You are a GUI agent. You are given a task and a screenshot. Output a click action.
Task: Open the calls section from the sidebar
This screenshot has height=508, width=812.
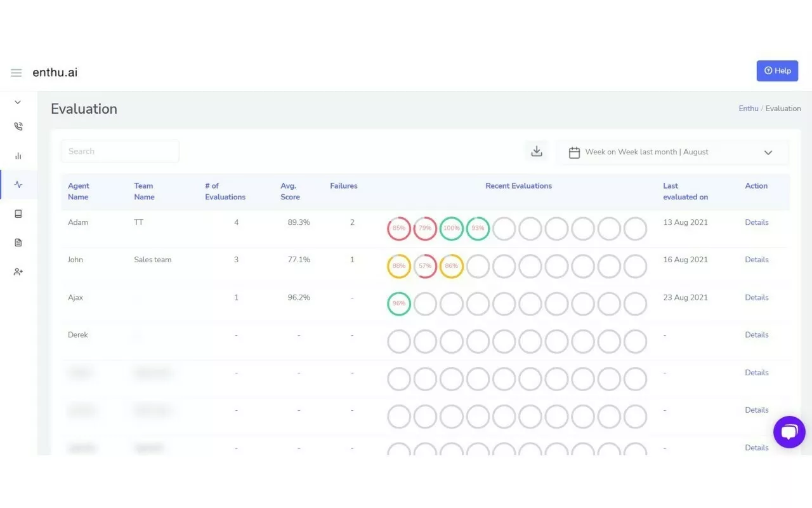[x=18, y=126]
